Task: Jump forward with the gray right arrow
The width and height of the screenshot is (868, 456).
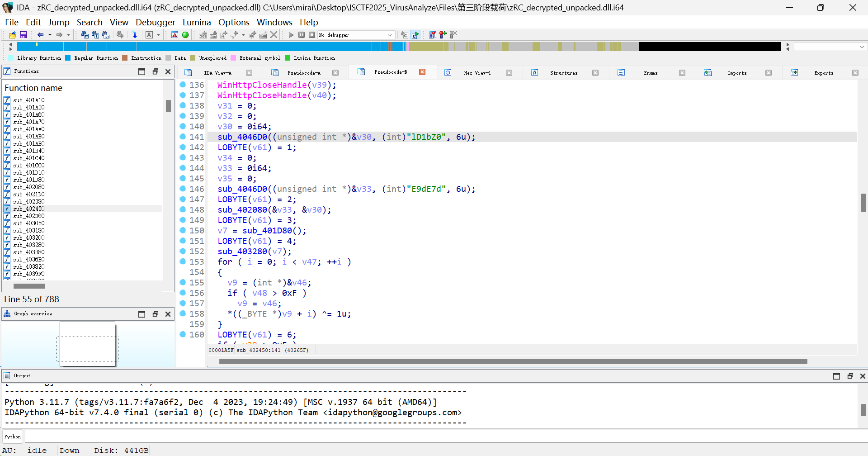Action: tap(59, 35)
